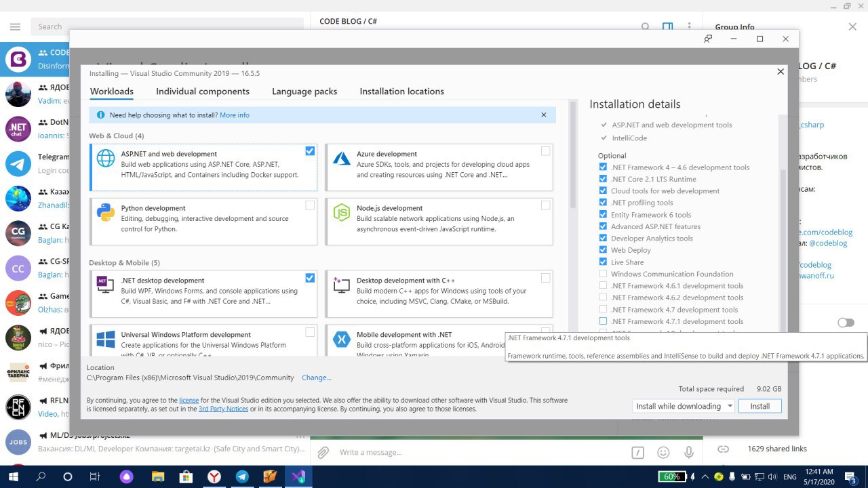The height and width of the screenshot is (488, 868).
Task: Click the Node.js development workload icon
Action: point(342,213)
